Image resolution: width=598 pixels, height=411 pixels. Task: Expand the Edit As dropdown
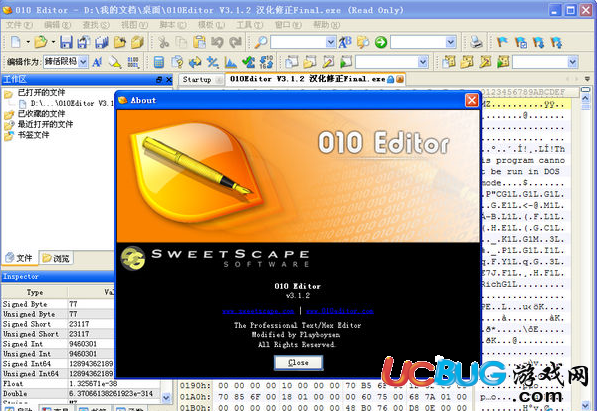[x=83, y=62]
